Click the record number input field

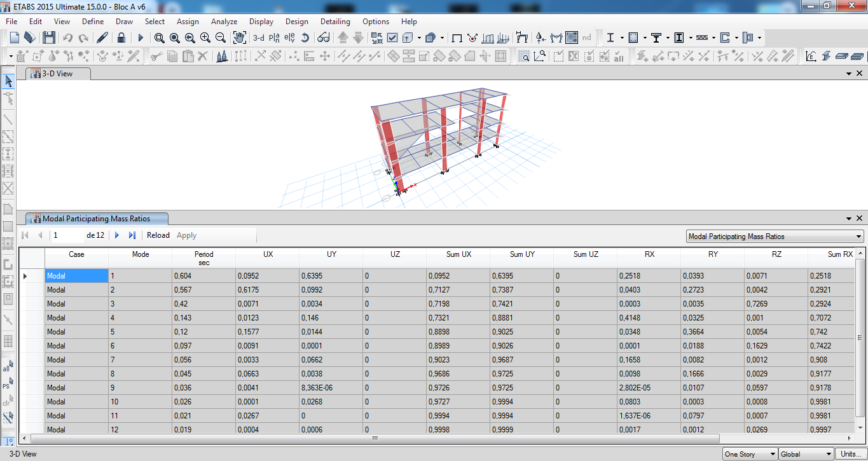68,235
